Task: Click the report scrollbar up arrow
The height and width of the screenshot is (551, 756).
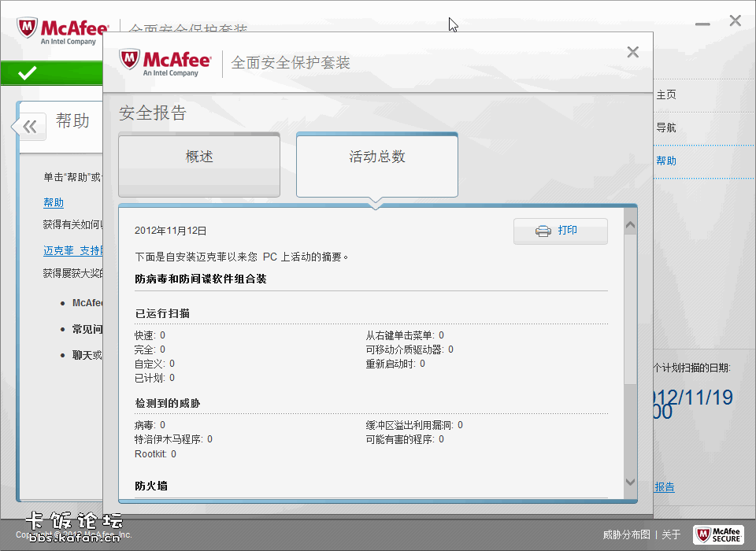Action: [x=630, y=227]
